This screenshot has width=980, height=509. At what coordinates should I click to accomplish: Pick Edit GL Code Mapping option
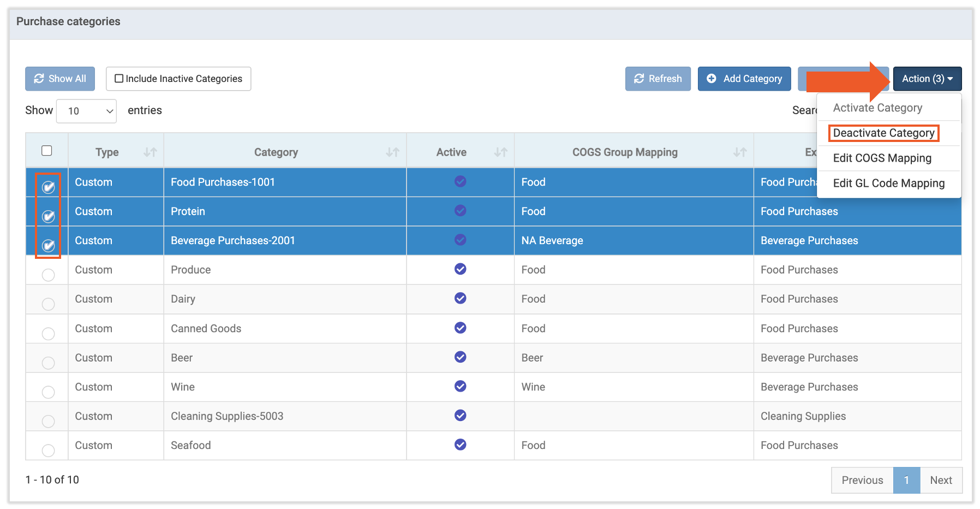888,184
